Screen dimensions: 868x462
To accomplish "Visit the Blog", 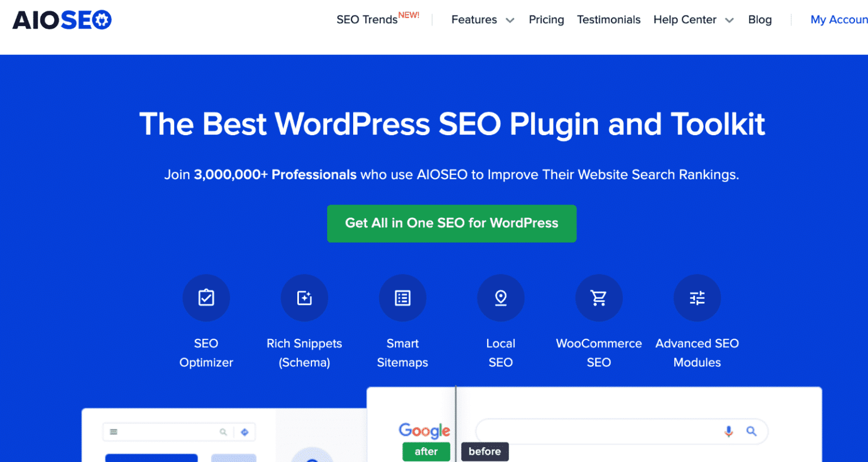I will point(760,20).
